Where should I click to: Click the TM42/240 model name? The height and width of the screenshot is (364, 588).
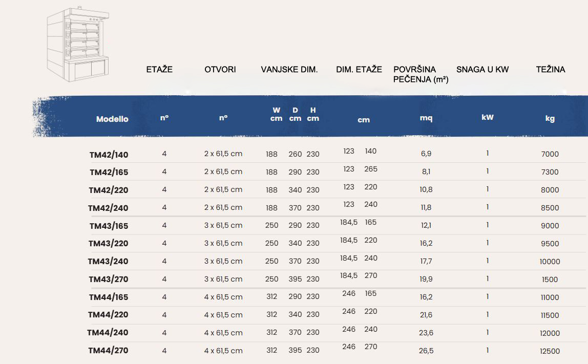108,208
